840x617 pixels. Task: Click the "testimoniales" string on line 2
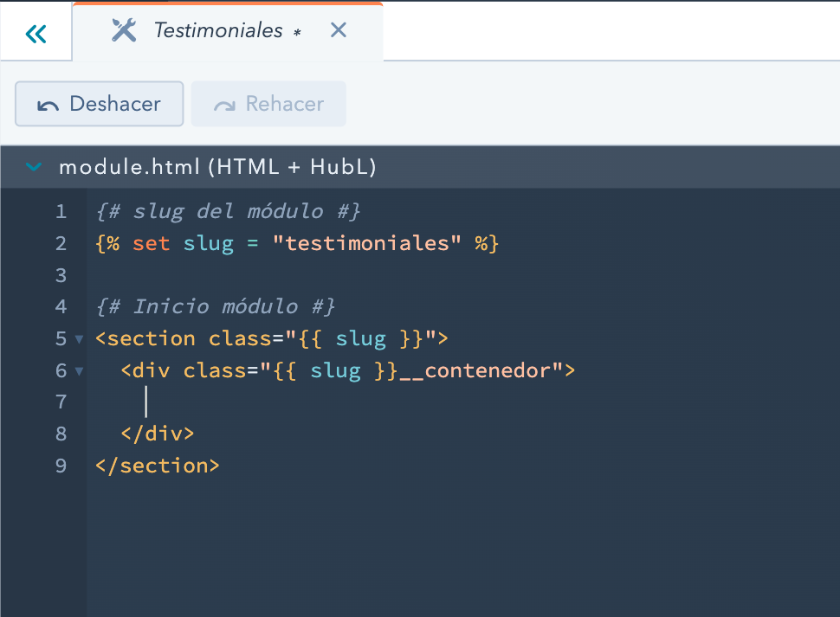click(x=366, y=244)
